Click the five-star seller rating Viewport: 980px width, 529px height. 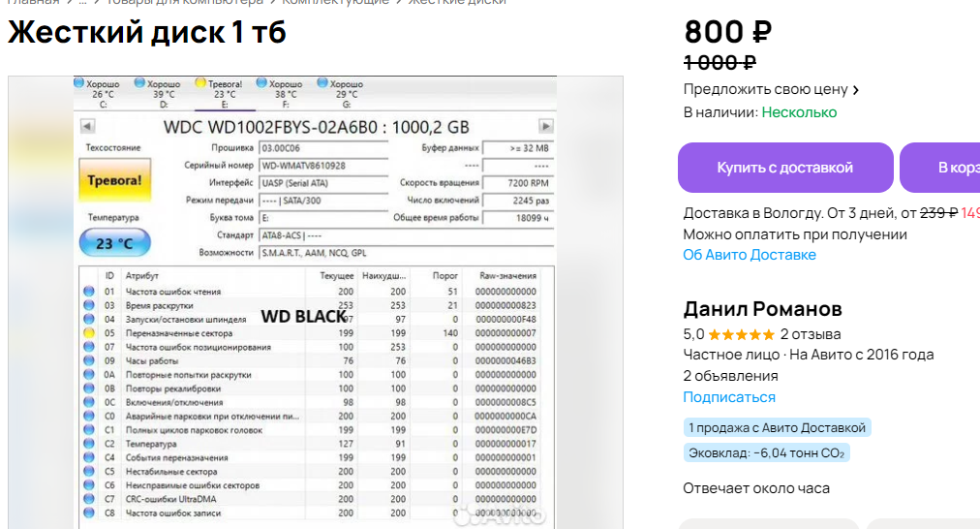(741, 334)
